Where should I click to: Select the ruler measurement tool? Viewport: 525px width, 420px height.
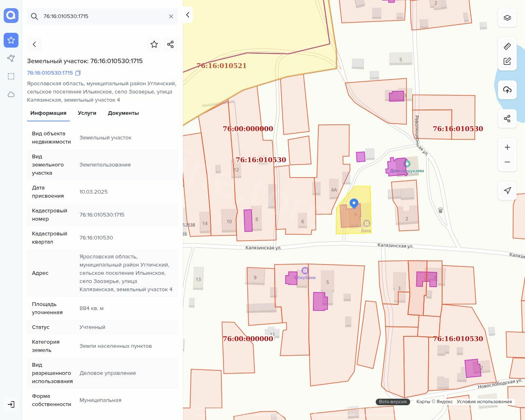click(507, 46)
